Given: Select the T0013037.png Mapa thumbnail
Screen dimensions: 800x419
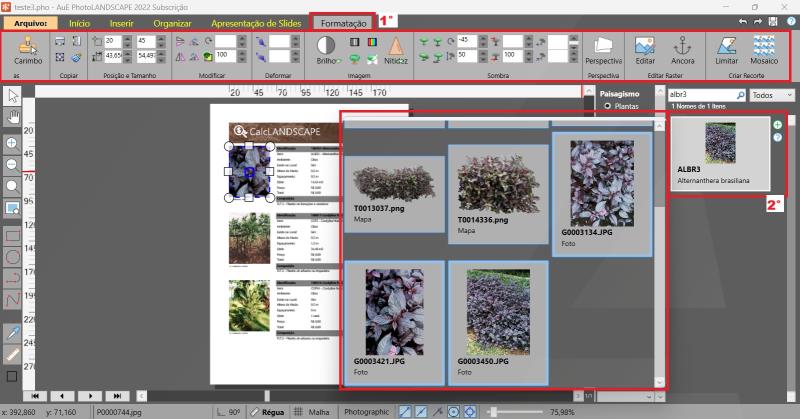Looking at the screenshot, I should click(394, 194).
